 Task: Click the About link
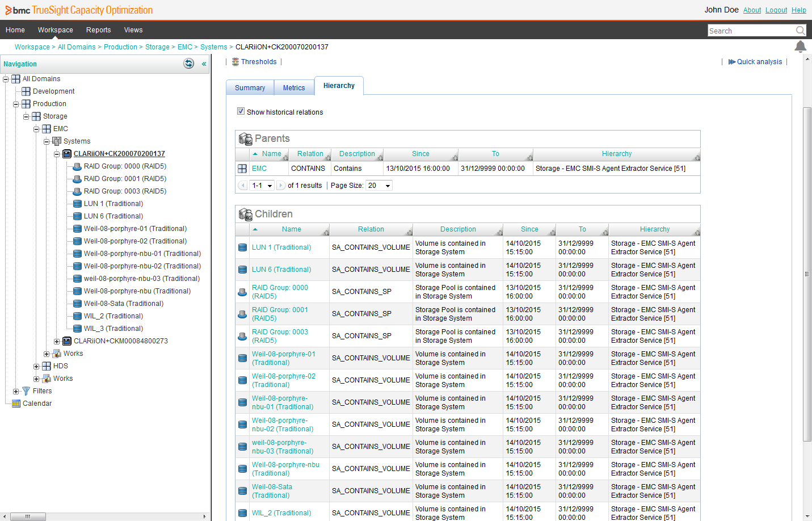tap(752, 10)
